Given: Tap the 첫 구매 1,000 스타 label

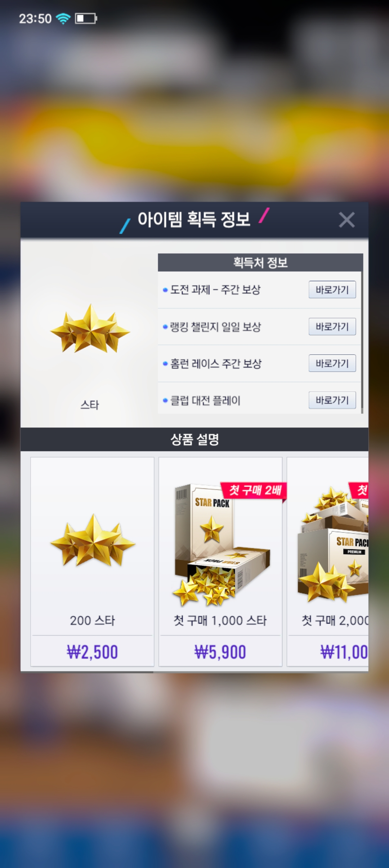Looking at the screenshot, I should (220, 620).
